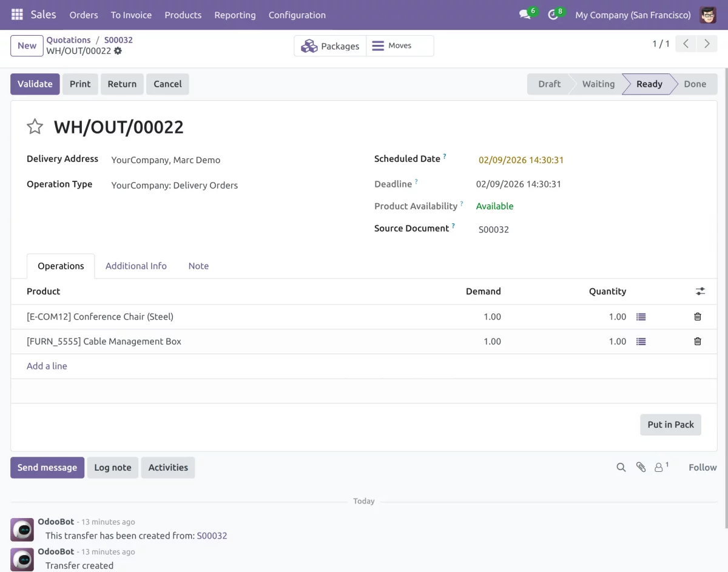Open the Configuration menu
The width and height of the screenshot is (728, 572).
[297, 15]
